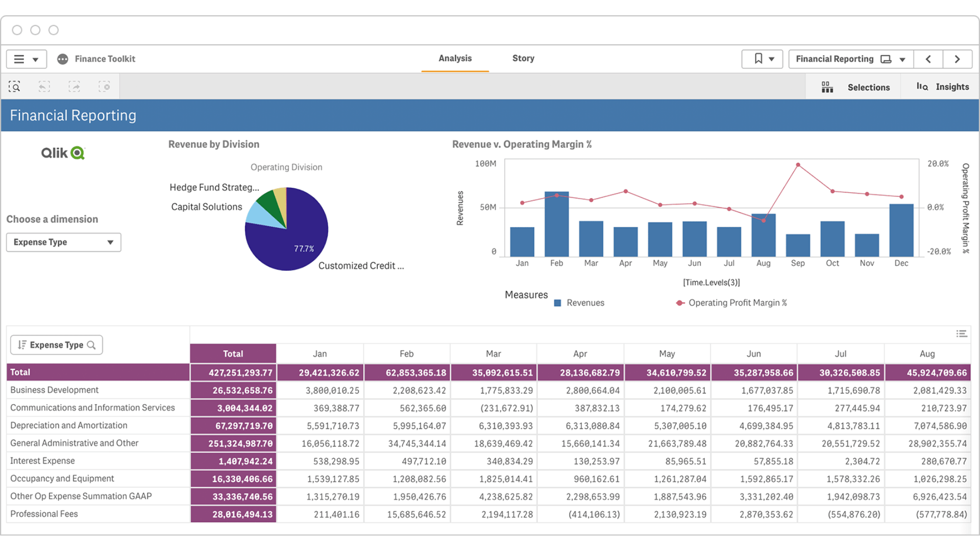Switch to the Story tab

point(523,58)
